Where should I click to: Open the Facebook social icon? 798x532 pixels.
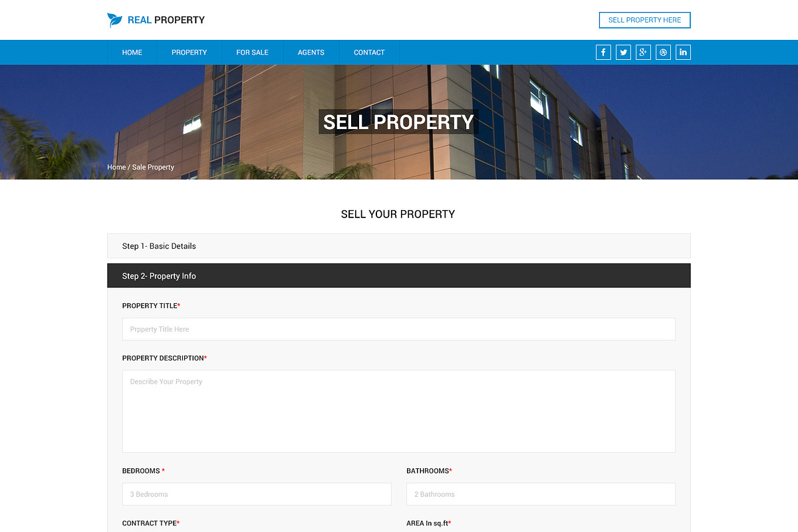point(603,53)
